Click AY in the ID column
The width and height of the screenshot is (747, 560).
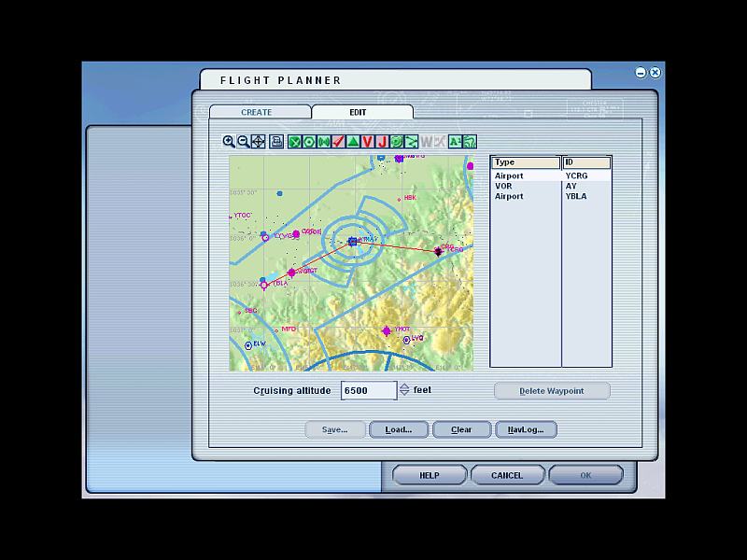[571, 186]
